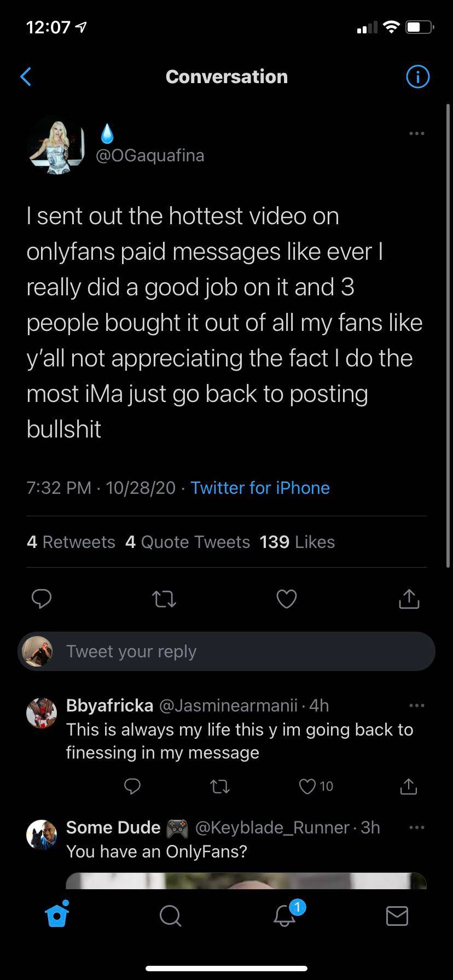Open the conversation info icon
Viewport: 453px width, 980px height.
click(x=418, y=77)
